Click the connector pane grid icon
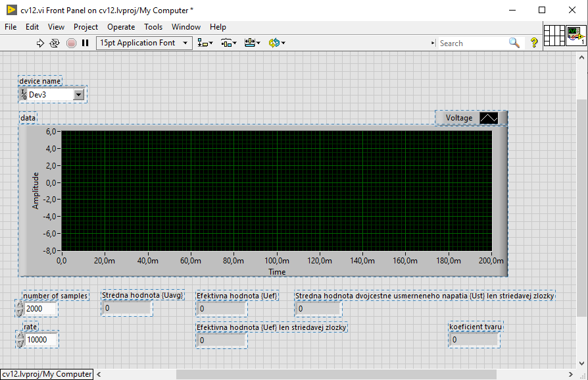 [x=554, y=36]
